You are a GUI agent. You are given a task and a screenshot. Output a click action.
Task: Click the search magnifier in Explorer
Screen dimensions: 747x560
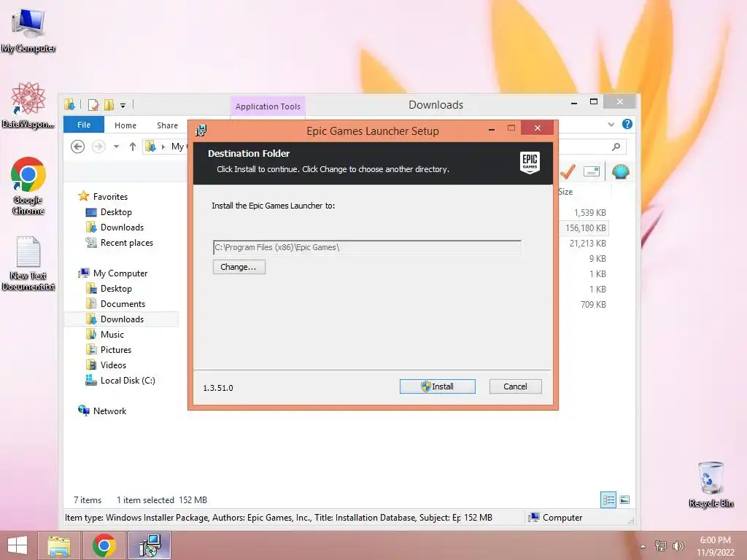tap(616, 147)
